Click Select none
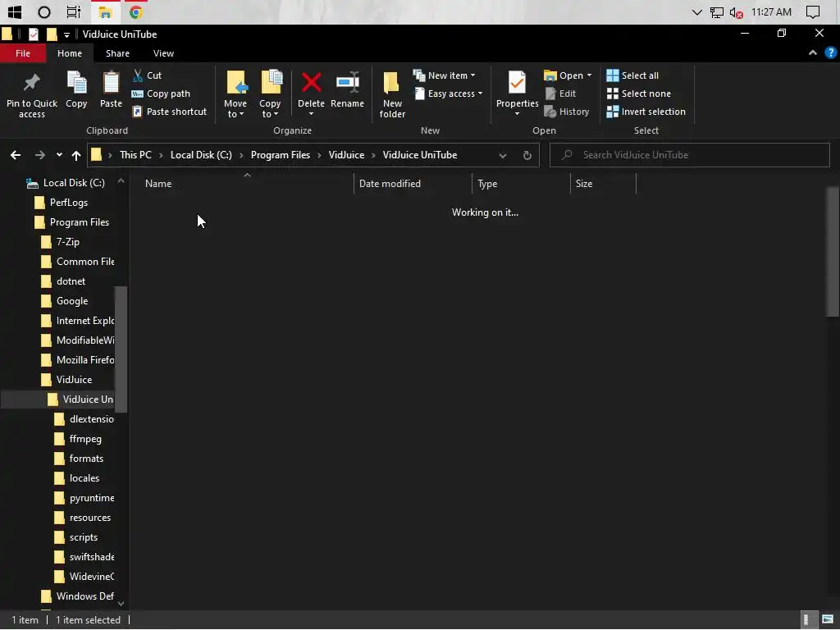 tap(638, 94)
